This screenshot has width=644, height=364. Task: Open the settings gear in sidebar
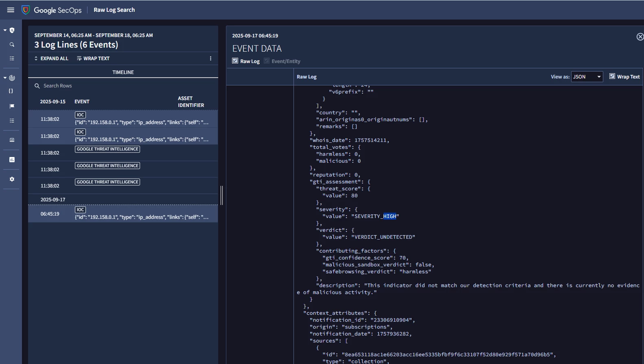pyautogui.click(x=12, y=179)
